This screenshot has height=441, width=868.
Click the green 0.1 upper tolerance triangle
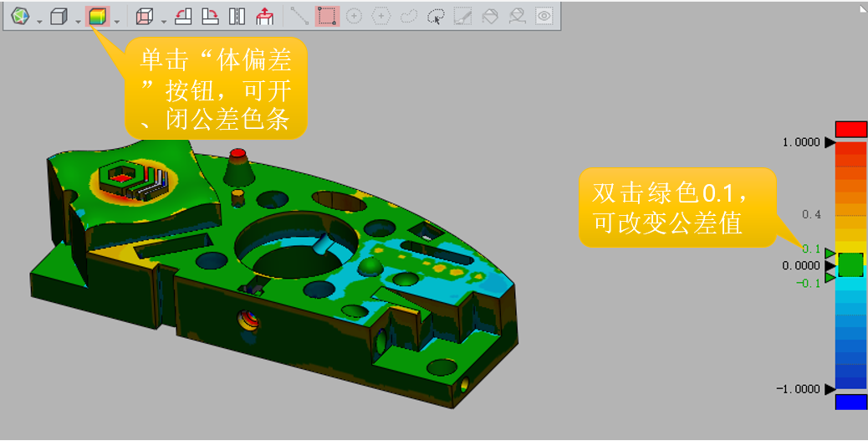click(x=830, y=254)
